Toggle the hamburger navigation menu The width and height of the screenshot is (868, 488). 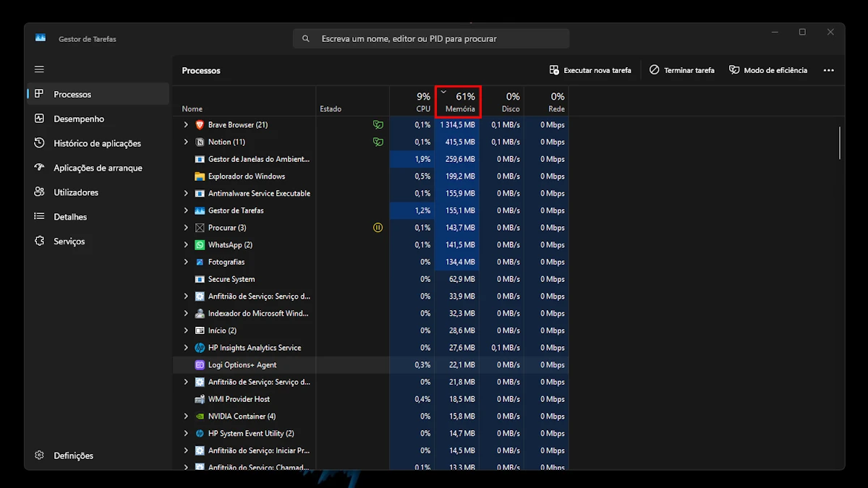pos(39,69)
